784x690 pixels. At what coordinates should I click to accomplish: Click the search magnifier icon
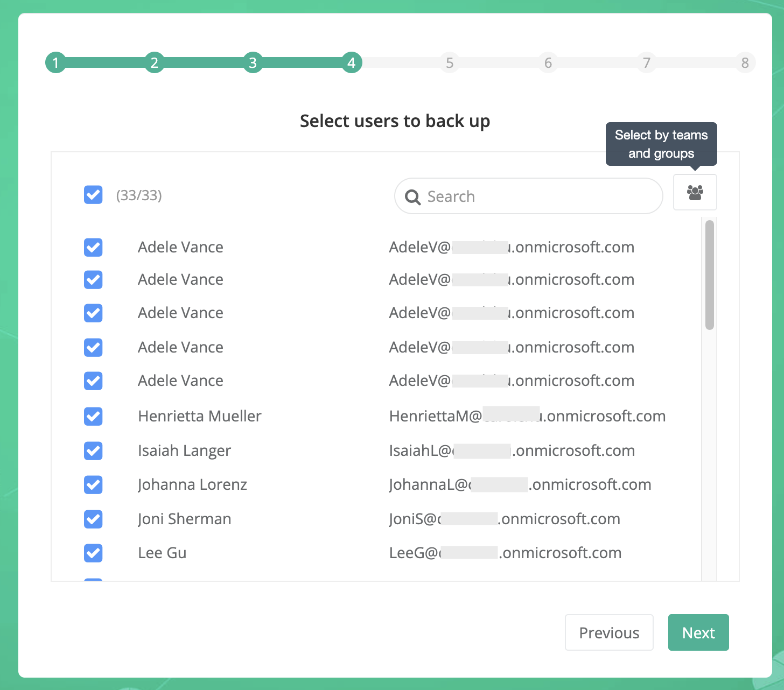[412, 196]
